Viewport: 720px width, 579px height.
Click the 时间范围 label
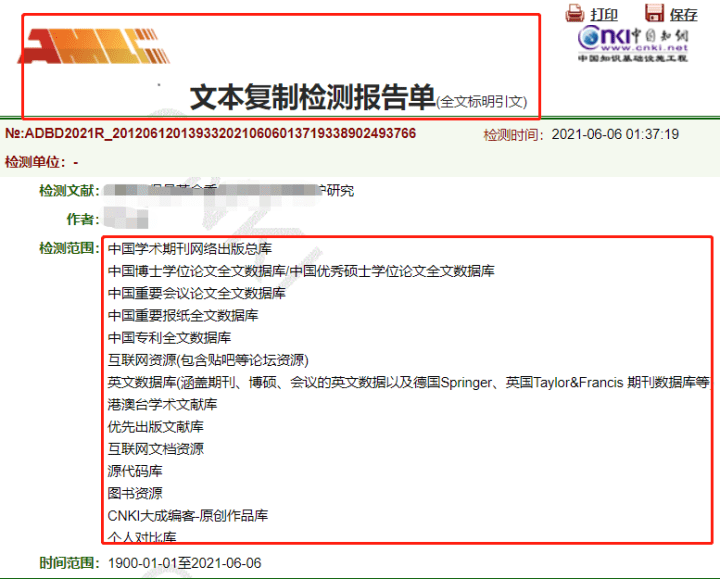(69, 563)
